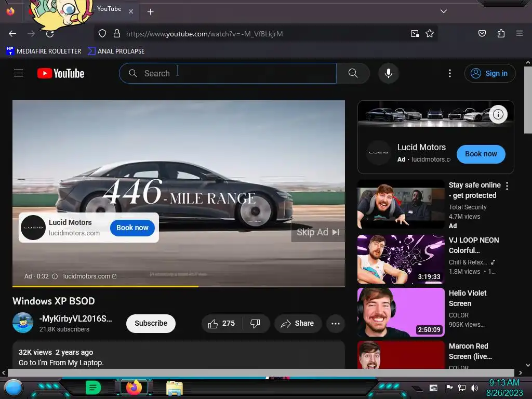This screenshot has height=399, width=532.
Task: Open VJ LOOP NEON video thumbnail
Action: (401, 259)
